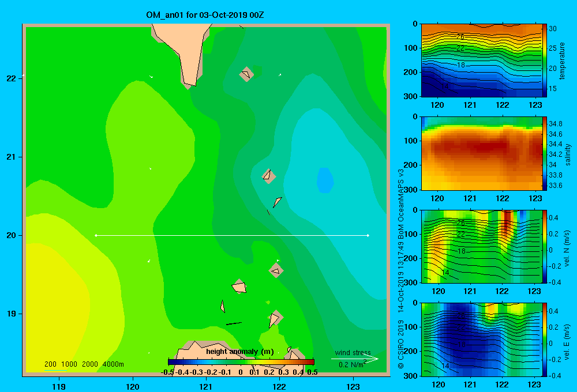The width and height of the screenshot is (577, 392).
Task: Click the latitude 20 label on main map axis
Action: 11,235
